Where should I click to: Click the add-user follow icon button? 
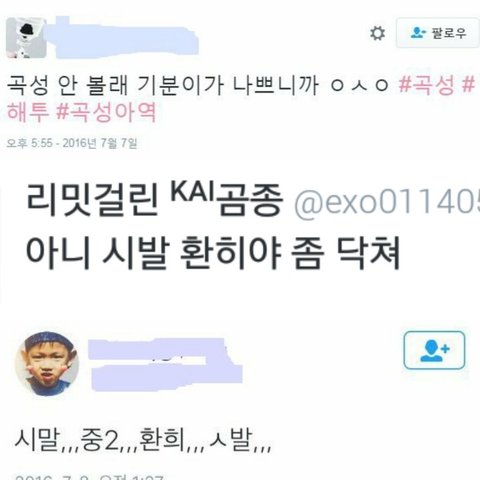(434, 350)
